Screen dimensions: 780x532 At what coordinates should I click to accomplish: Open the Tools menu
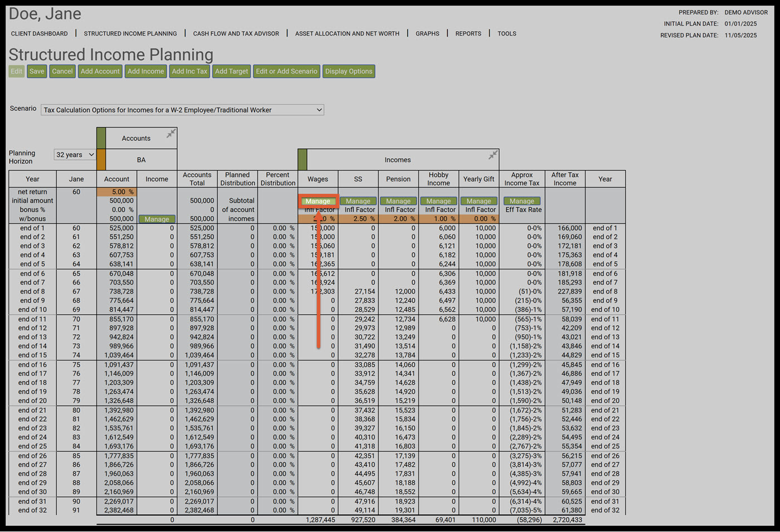507,33
